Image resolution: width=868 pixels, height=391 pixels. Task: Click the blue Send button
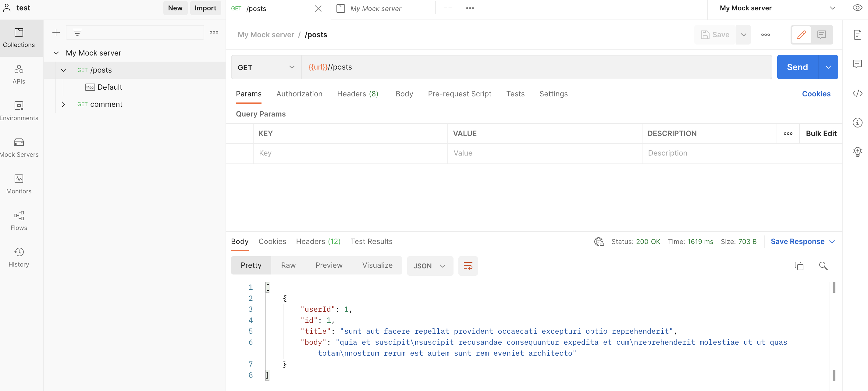[797, 67]
